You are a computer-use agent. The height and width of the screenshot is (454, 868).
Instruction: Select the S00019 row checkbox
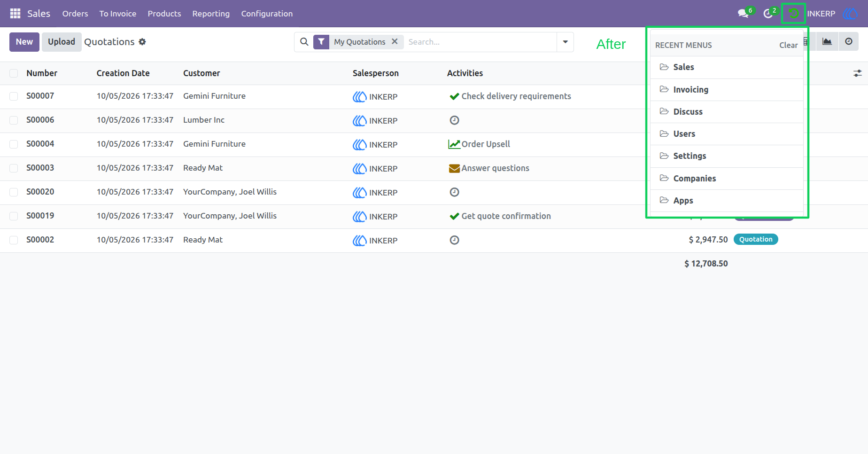(14, 216)
